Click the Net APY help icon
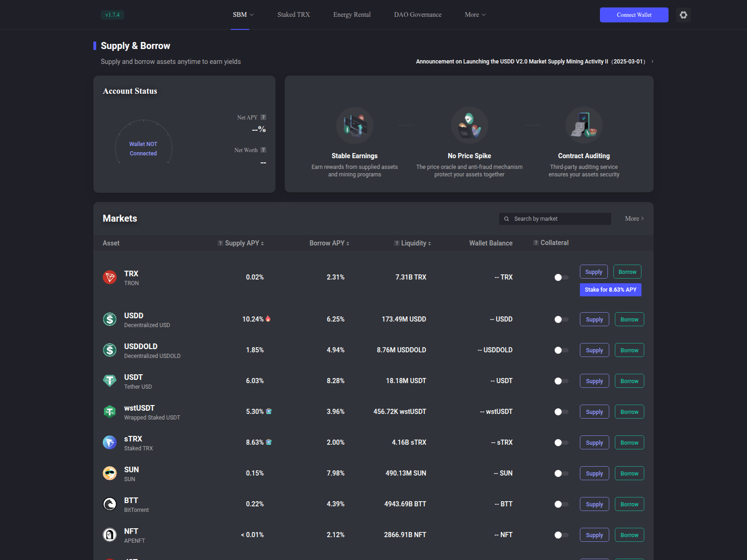 click(x=263, y=118)
